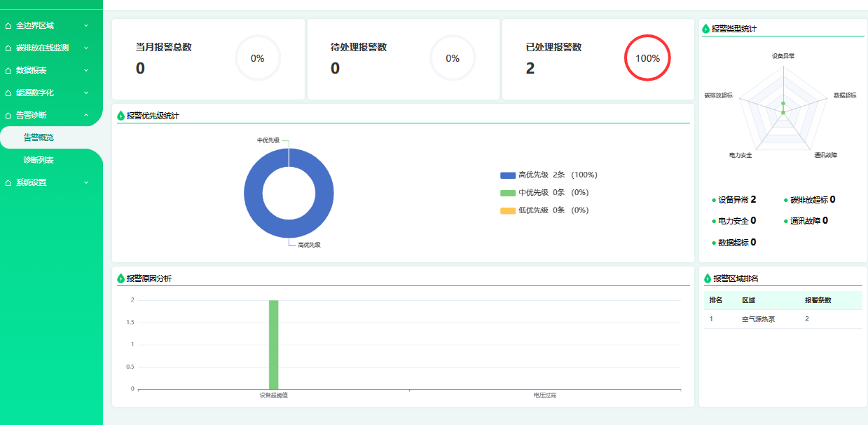868x425 pixels.
Task: Click the droplet icon beside 报警类型统计
Action: point(706,29)
